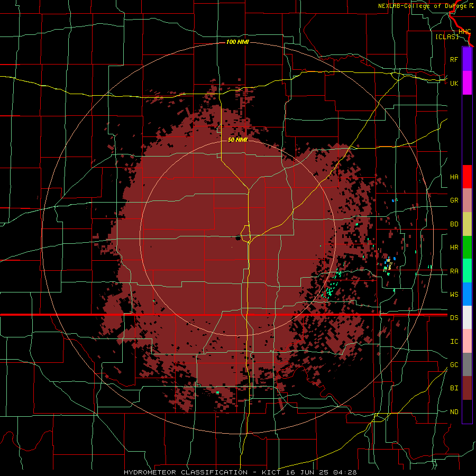Click the RA light green legend swatch
Viewport: 476px width, 476px height.
tap(467, 271)
